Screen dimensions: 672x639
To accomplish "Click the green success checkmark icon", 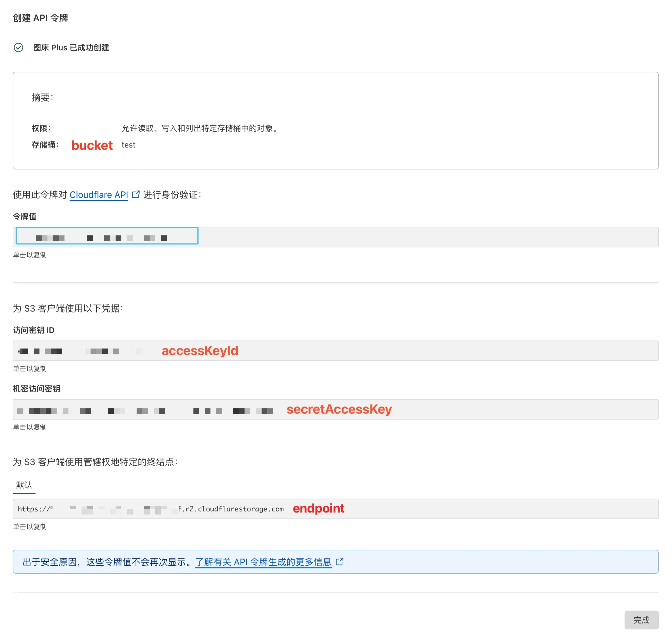I will tap(18, 47).
